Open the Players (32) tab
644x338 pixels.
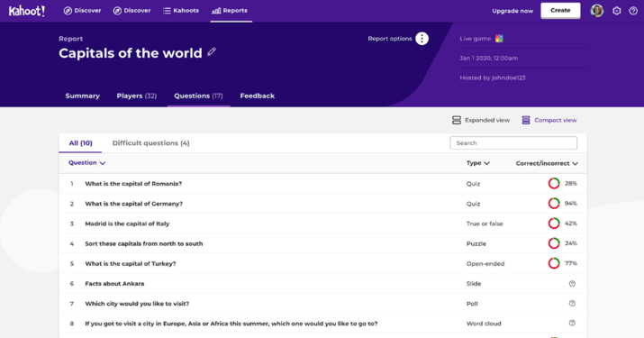[137, 96]
